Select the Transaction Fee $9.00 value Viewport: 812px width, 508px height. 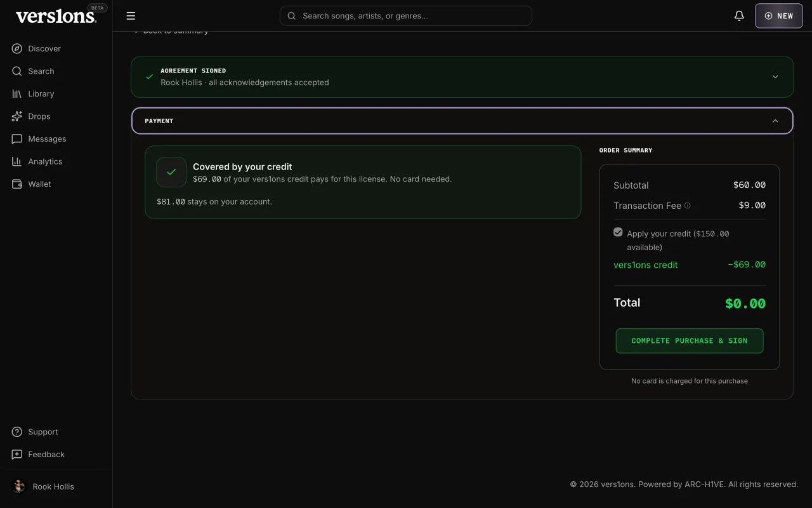click(x=752, y=206)
